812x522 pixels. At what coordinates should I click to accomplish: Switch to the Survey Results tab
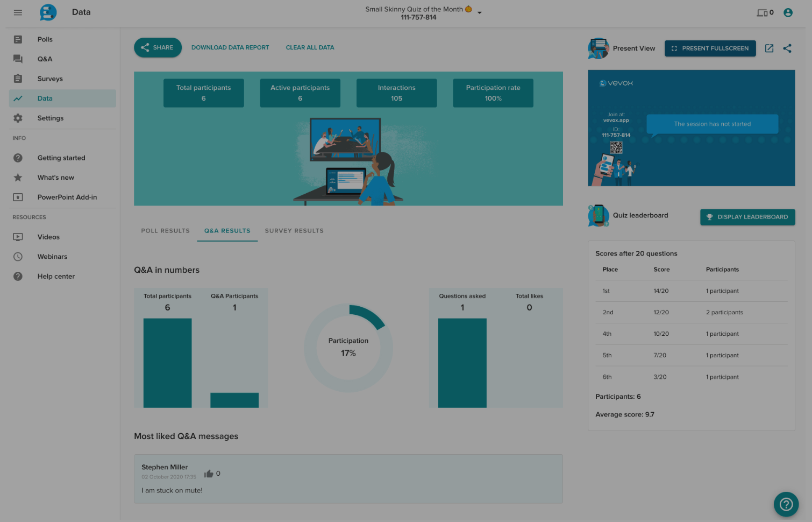pyautogui.click(x=294, y=231)
